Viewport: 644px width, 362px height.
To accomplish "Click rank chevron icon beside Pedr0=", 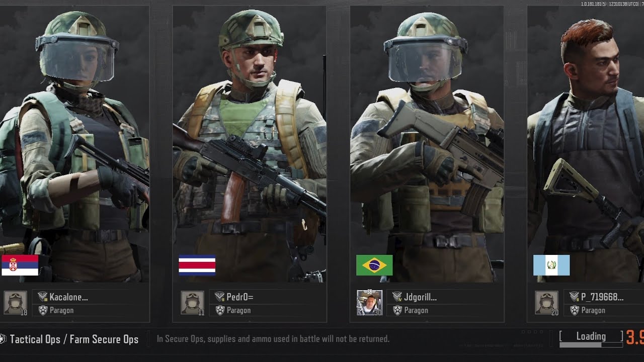I will pos(220,297).
